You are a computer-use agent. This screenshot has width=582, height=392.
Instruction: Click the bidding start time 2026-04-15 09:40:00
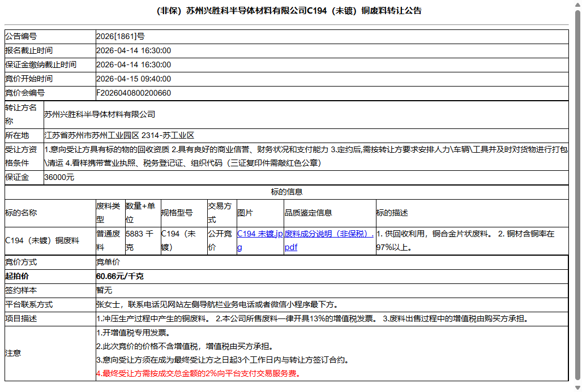click(134, 79)
